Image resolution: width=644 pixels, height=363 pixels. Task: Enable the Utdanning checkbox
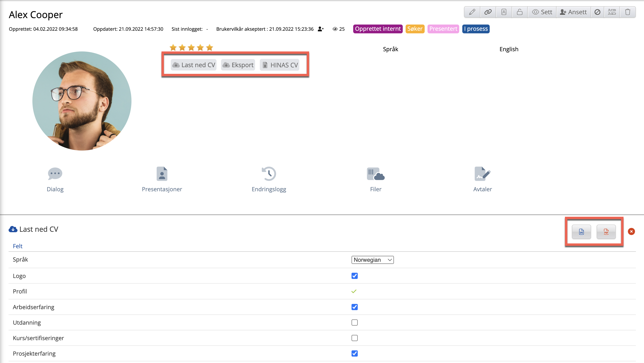[x=354, y=323]
